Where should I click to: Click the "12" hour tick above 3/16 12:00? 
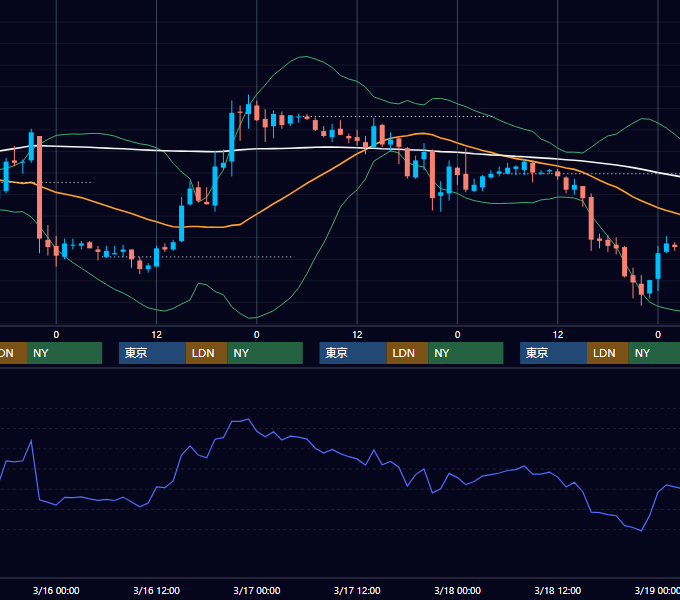coord(157,335)
